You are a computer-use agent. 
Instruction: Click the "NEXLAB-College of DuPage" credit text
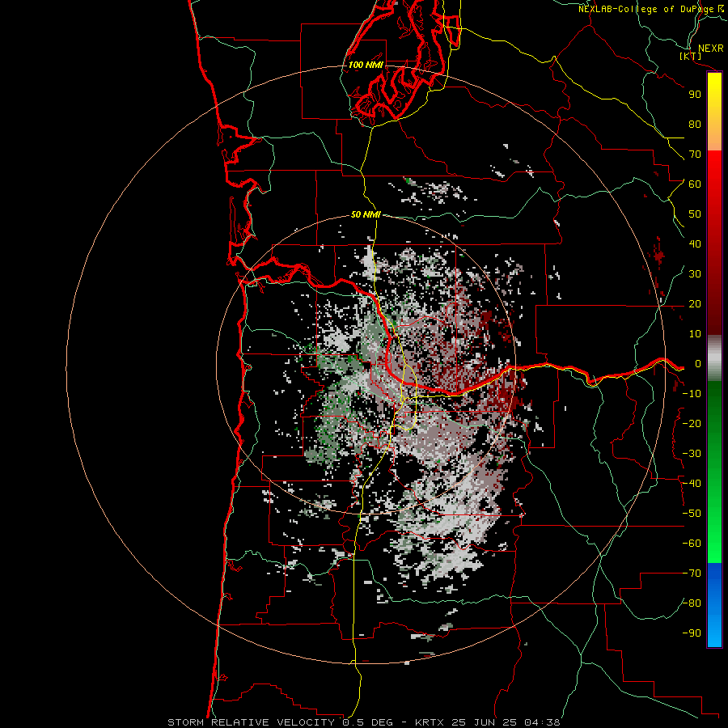click(x=645, y=9)
